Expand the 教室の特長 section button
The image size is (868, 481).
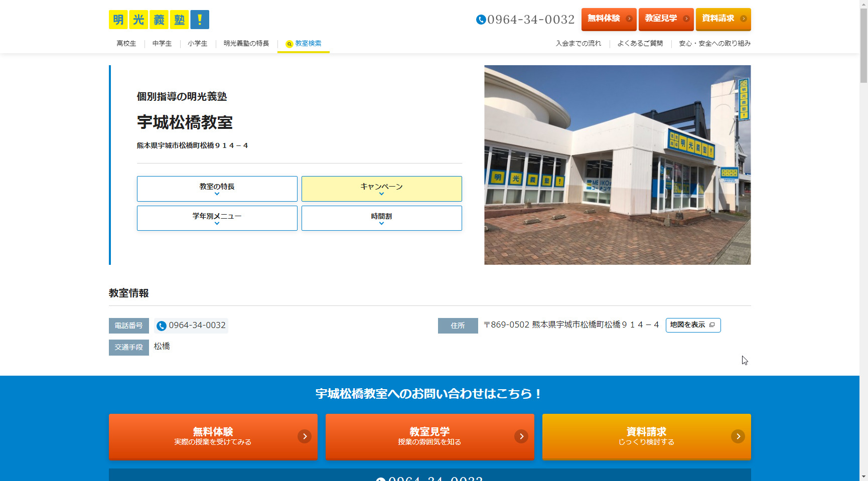coord(217,189)
